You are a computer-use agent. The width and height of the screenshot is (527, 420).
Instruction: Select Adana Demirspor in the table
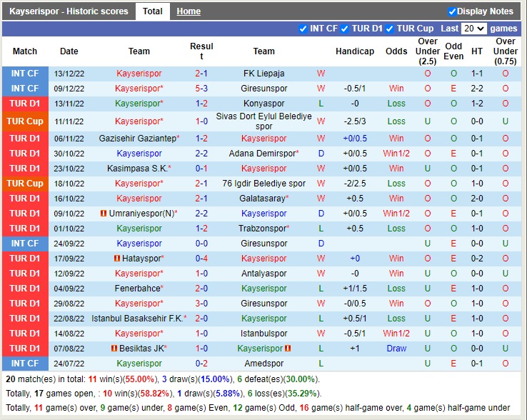261,154
